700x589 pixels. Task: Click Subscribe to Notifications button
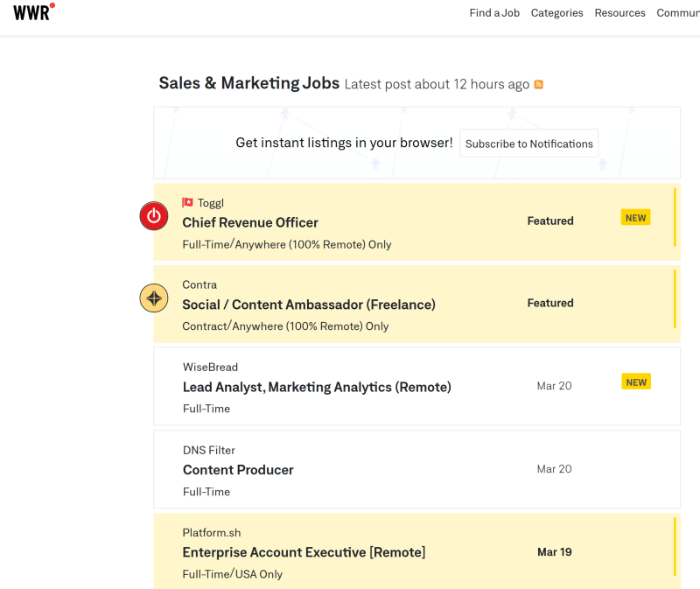pos(529,144)
